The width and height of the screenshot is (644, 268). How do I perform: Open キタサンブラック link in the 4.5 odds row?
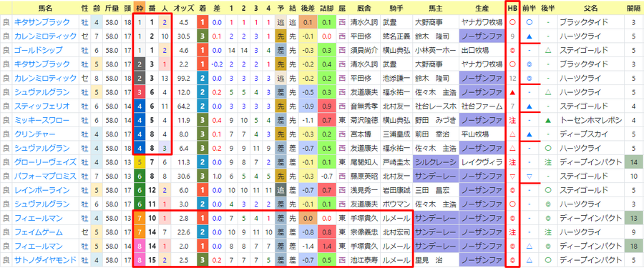tap(42, 22)
